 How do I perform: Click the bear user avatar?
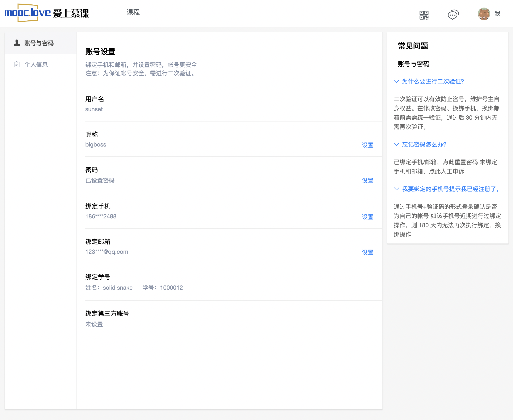click(x=484, y=14)
